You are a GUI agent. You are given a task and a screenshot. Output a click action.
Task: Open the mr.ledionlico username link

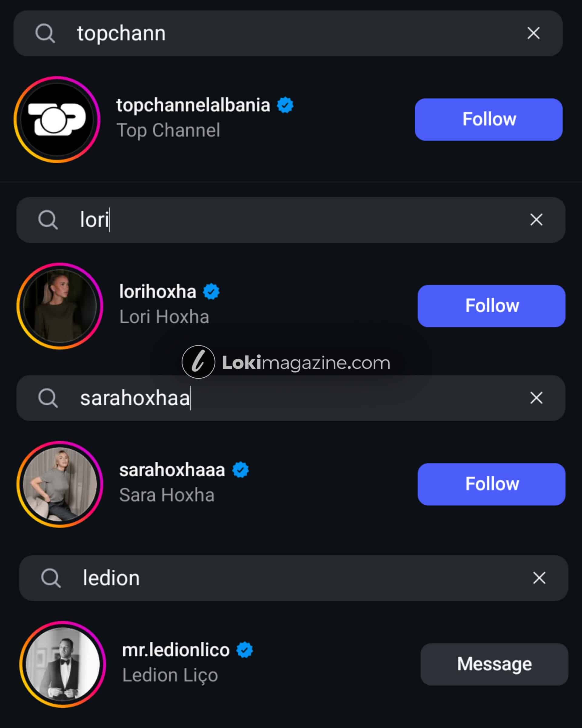(x=176, y=650)
